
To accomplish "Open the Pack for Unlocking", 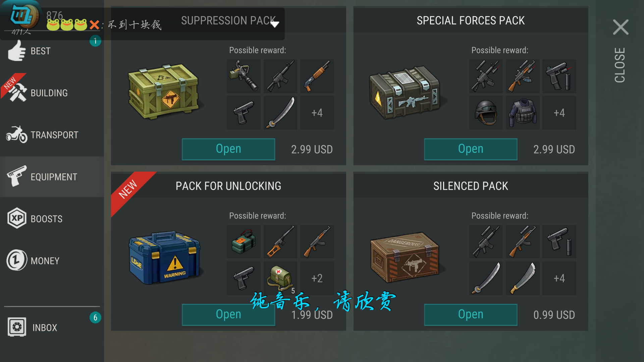I will (x=228, y=315).
